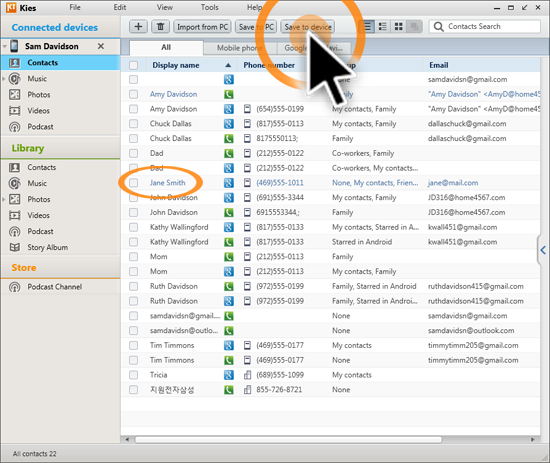Open Library Podcast
Viewport: 550px width, 463px height.
point(40,232)
